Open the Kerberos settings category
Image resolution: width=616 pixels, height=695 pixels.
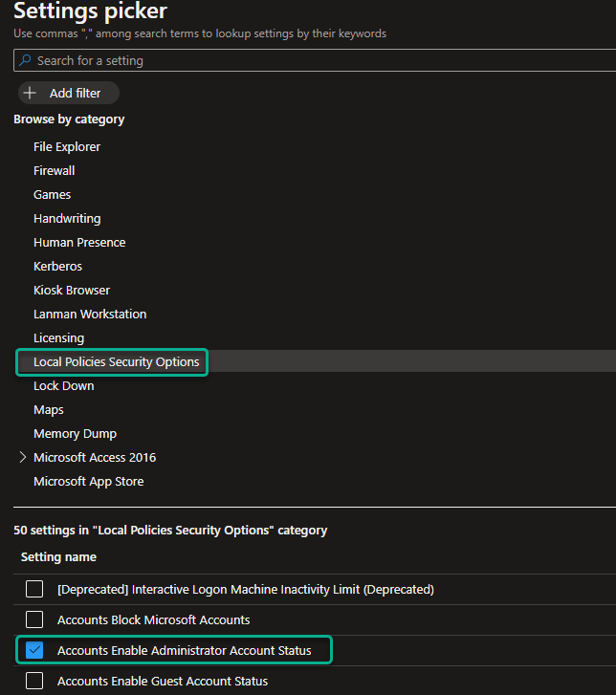pyautogui.click(x=57, y=266)
